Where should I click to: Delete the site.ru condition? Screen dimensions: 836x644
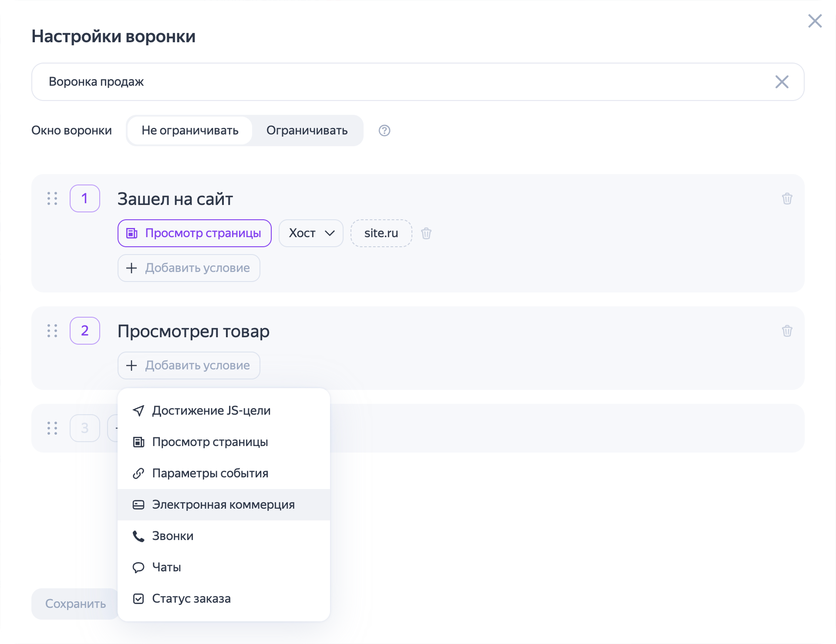tap(426, 233)
